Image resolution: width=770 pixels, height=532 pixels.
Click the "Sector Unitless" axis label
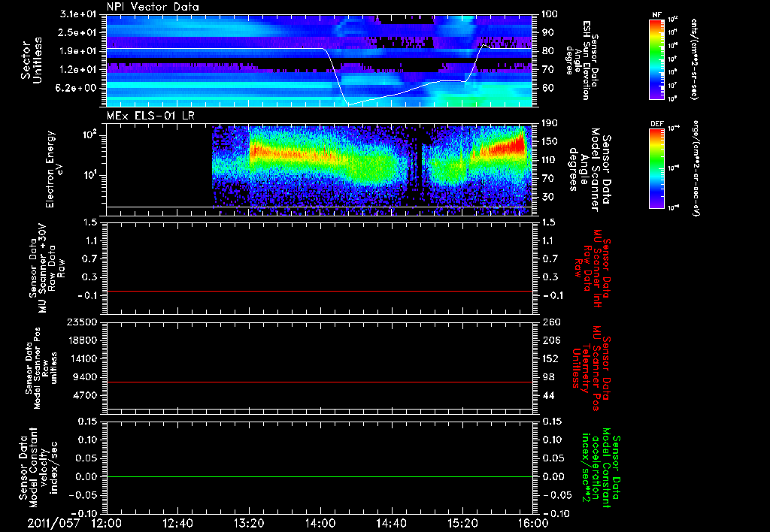[32, 60]
